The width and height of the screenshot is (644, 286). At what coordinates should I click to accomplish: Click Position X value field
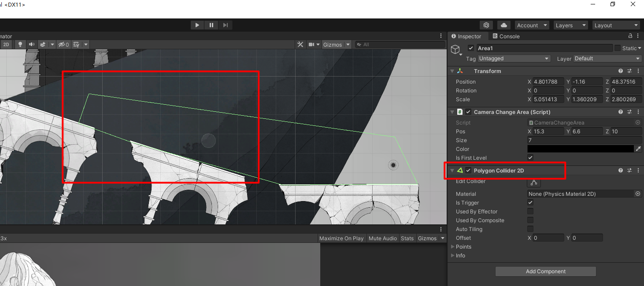point(549,82)
